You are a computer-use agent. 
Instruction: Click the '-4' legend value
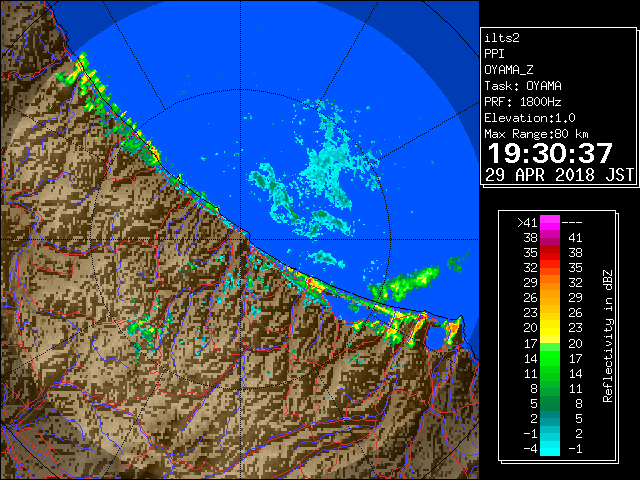[x=530, y=448]
